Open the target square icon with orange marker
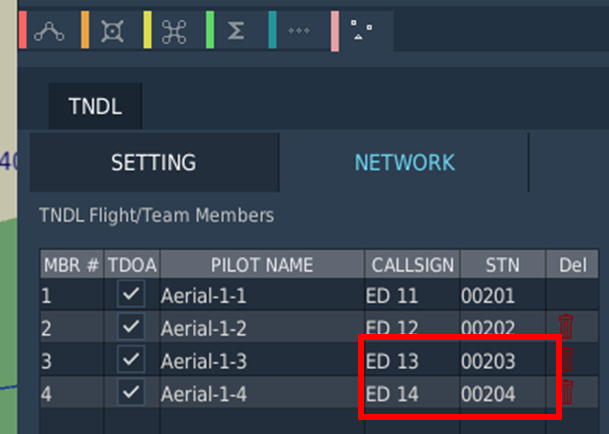The height and width of the screenshot is (434, 609). click(112, 31)
